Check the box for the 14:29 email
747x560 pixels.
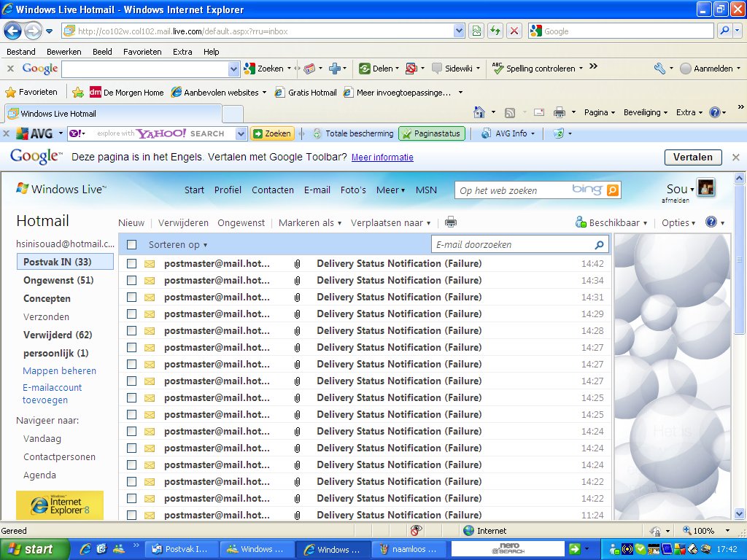132,314
